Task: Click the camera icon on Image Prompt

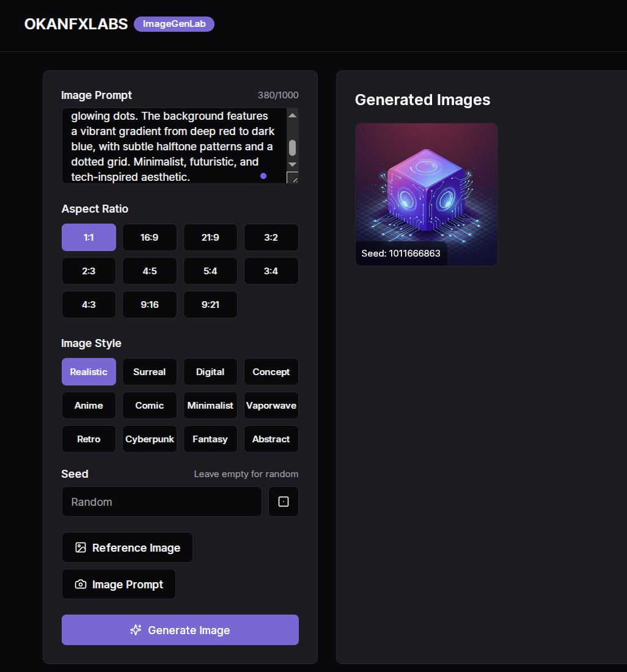Action: (x=81, y=585)
